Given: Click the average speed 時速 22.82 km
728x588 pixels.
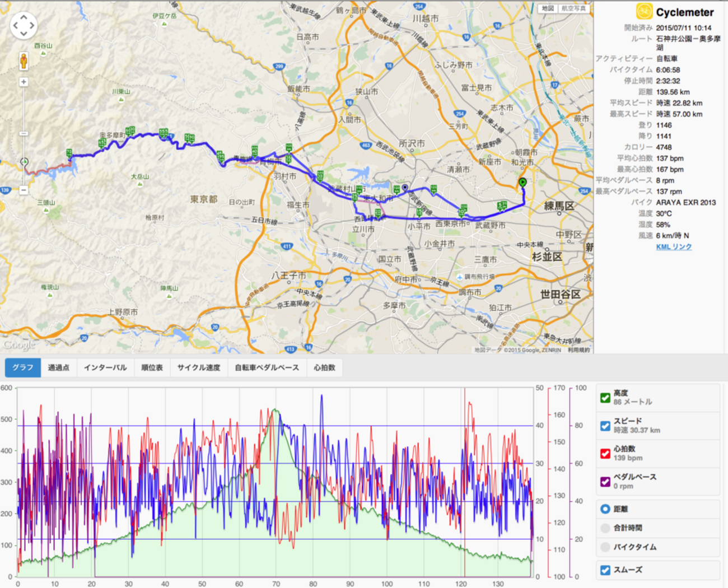Looking at the screenshot, I should click(679, 103).
